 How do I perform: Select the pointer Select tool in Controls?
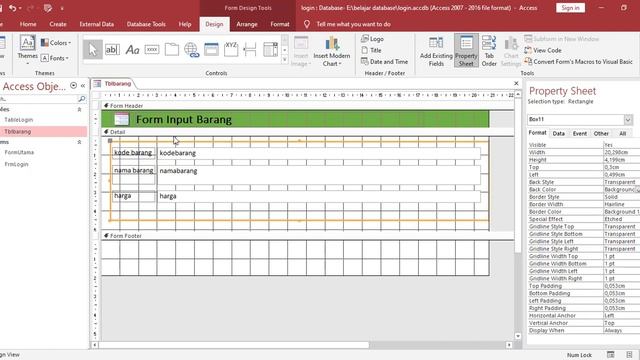tap(93, 50)
